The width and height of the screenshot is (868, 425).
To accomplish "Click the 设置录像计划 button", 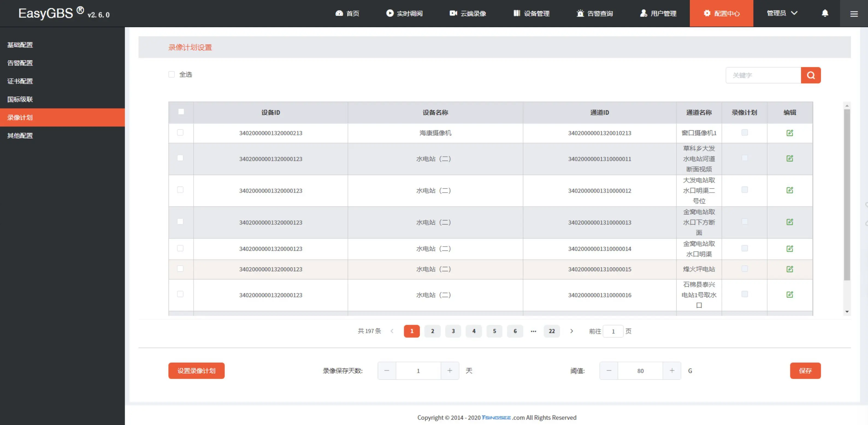I will (196, 370).
